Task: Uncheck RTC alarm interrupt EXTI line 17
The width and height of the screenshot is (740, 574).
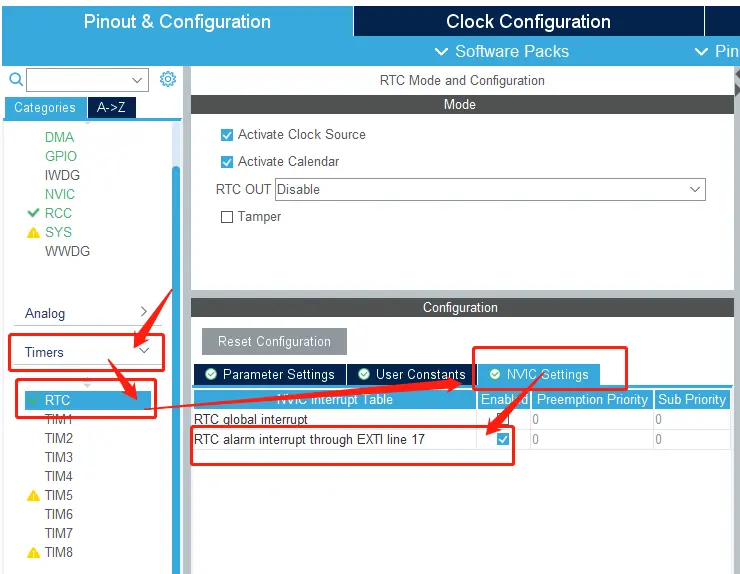Action: 503,439
